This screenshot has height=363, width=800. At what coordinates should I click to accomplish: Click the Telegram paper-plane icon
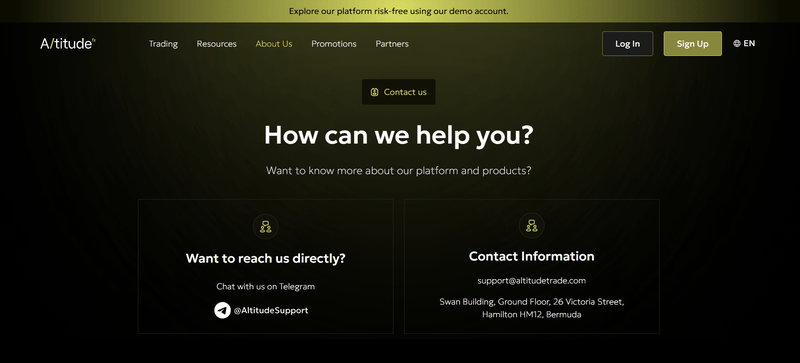(x=222, y=310)
